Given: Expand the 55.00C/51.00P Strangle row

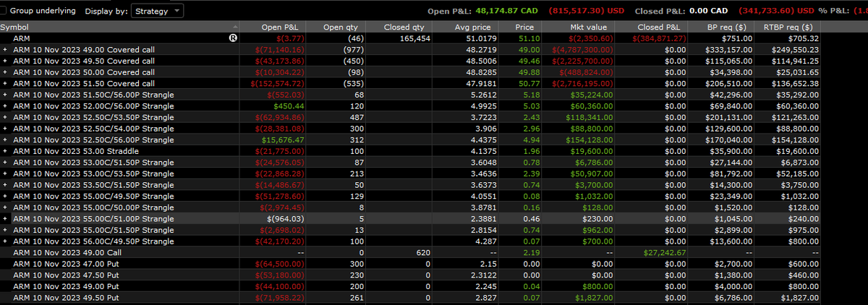Looking at the screenshot, I should 5,218.
